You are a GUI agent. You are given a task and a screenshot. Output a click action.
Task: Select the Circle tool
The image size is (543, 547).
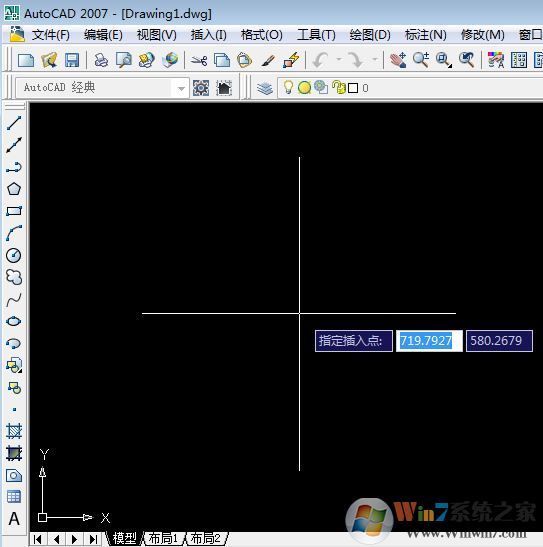tap(14, 255)
